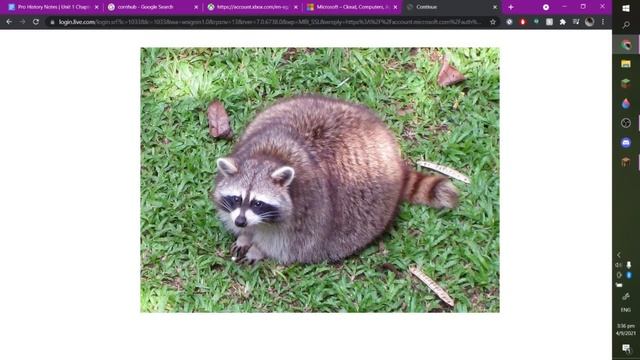Image resolution: width=640 pixels, height=360 pixels.
Task: Switch to the Microsoft Cloud, Computers tab
Action: (351, 7)
